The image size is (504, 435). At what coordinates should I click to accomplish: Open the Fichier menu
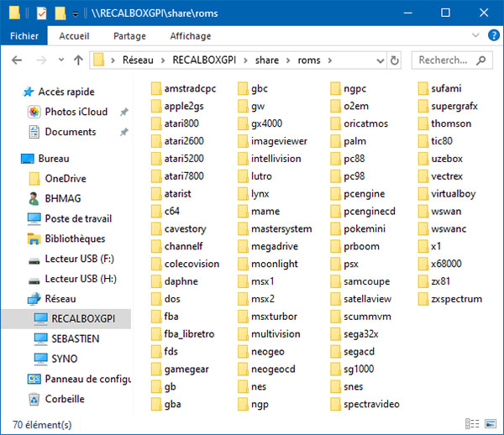pos(24,35)
